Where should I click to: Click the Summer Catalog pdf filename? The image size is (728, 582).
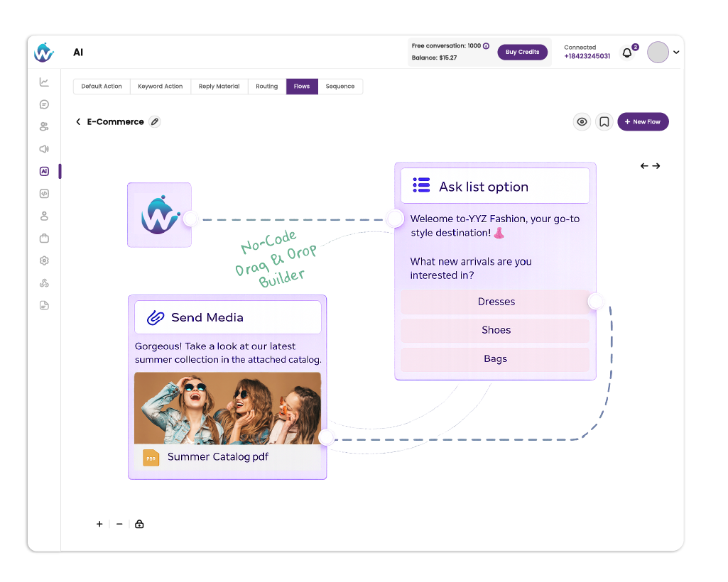coord(218,456)
